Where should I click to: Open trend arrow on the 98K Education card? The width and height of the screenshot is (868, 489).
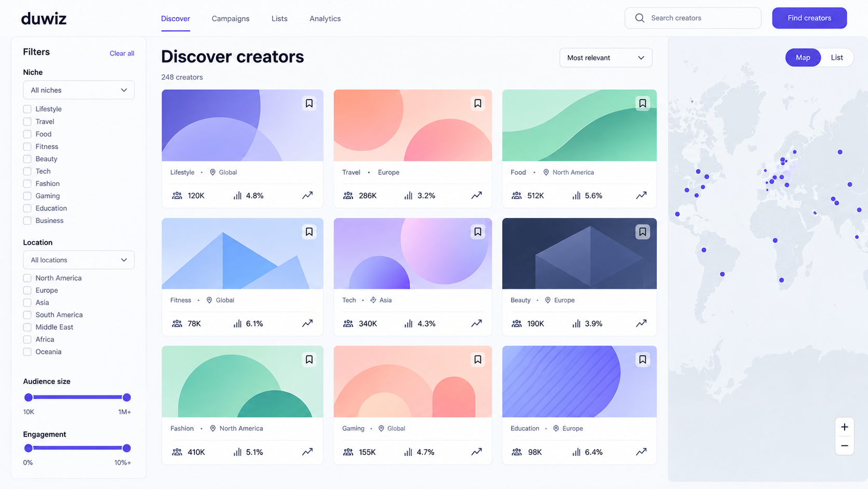click(642, 452)
